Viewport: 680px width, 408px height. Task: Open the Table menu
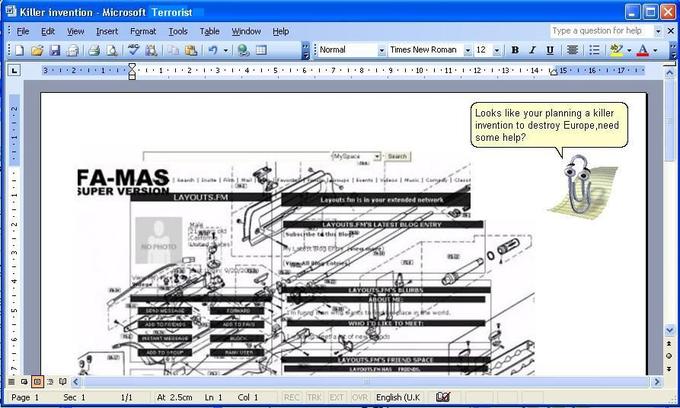coord(209,31)
